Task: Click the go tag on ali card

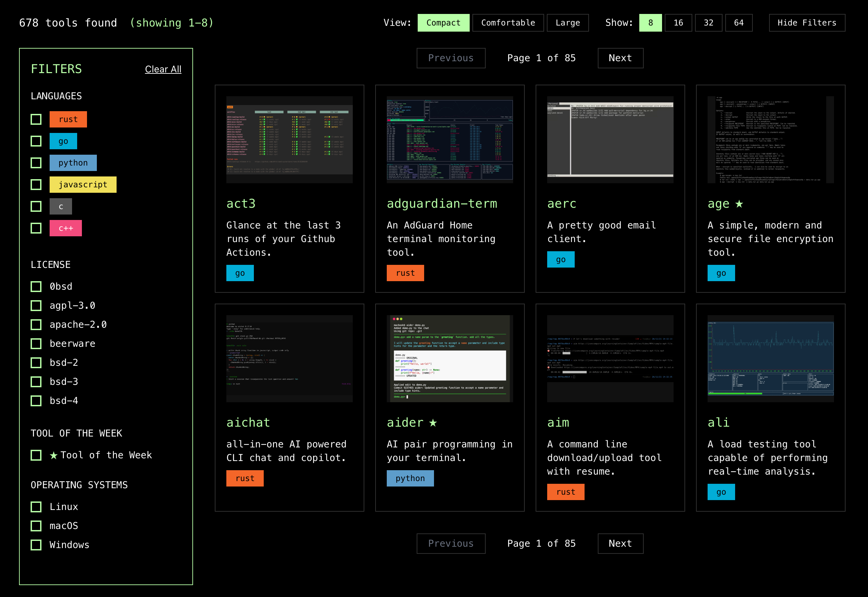Action: click(x=721, y=492)
